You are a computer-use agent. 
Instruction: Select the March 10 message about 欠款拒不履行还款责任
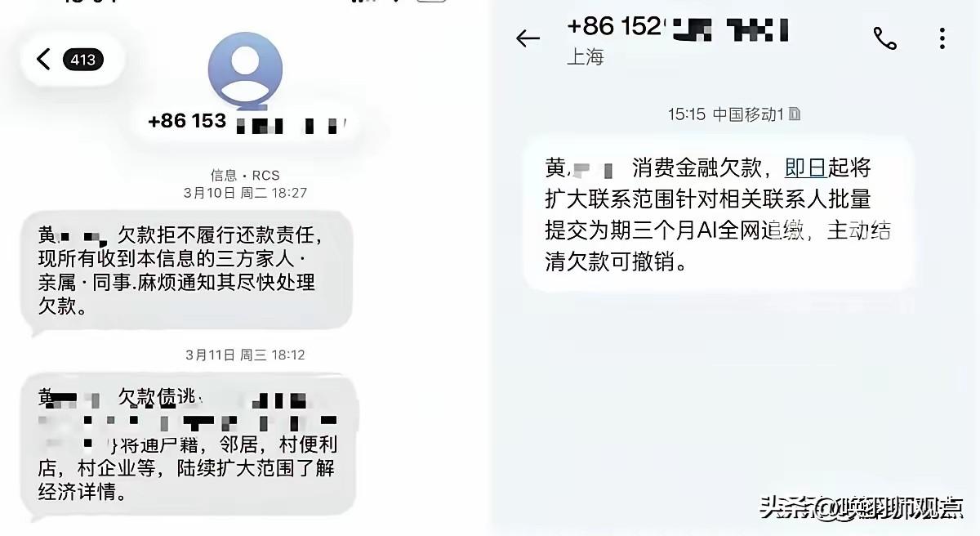(187, 270)
